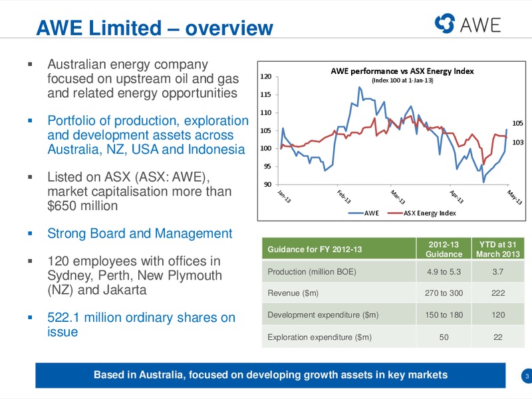Click the y-axis label '95'
This screenshot has width=532, height=399.
267,166
